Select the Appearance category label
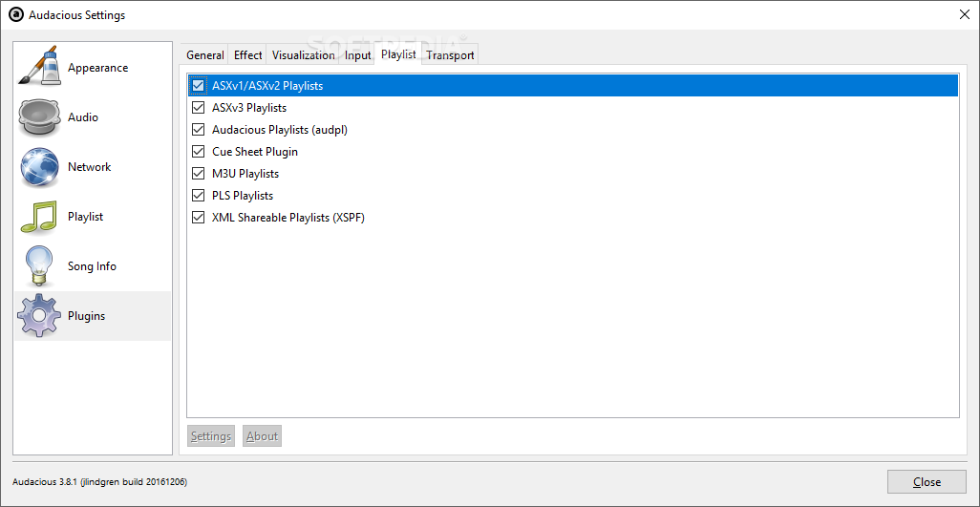 (97, 68)
